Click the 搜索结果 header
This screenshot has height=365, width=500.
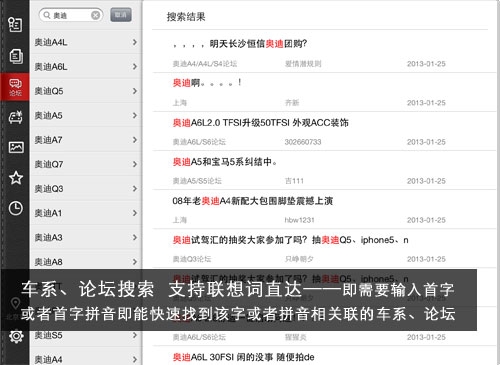coord(186,17)
